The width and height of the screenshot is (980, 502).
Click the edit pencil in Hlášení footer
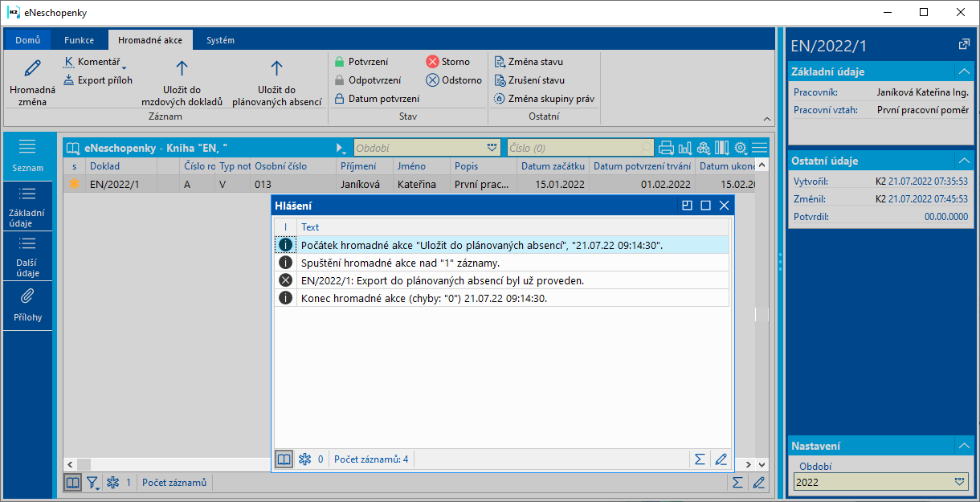(721, 459)
